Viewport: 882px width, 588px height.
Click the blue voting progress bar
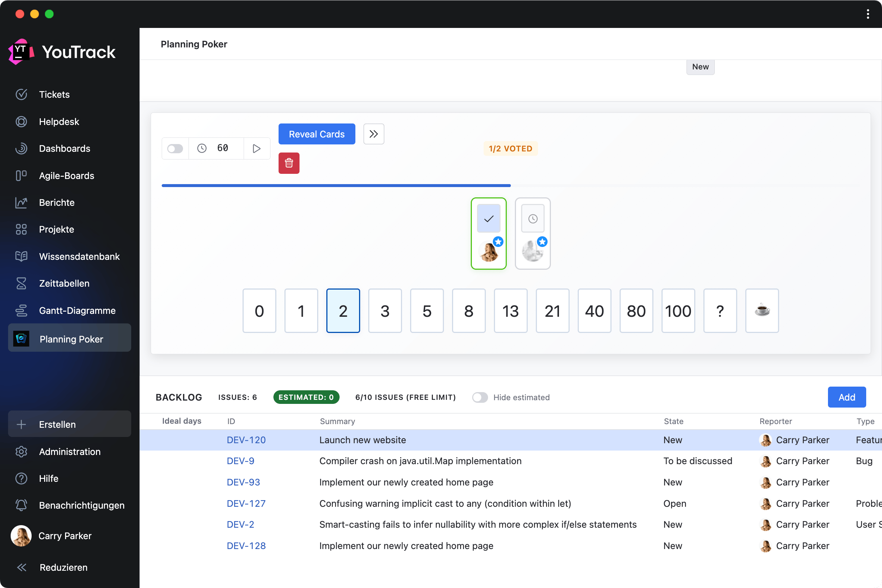pos(336,185)
